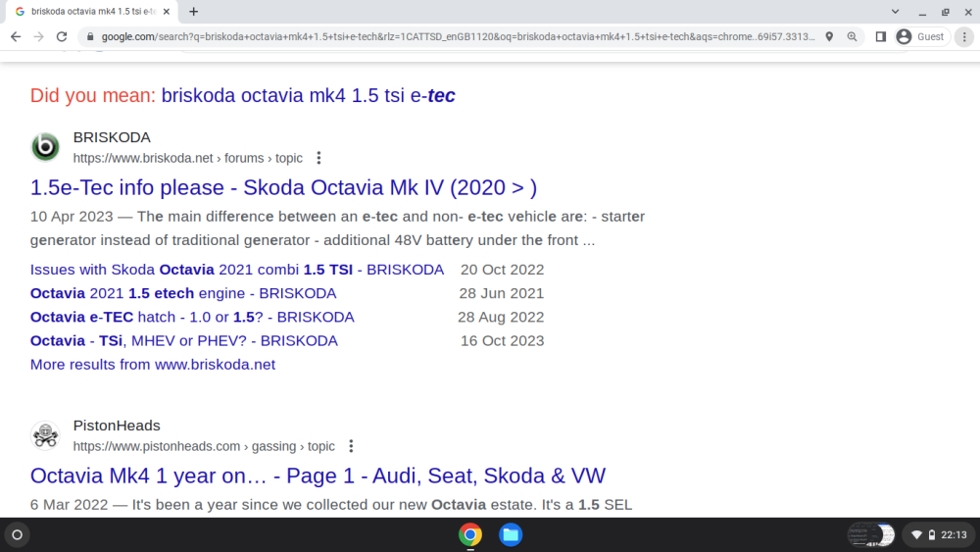Click the pistonheads.com gassing topic URL
Viewport: 980px width, 552px height.
[x=204, y=446]
